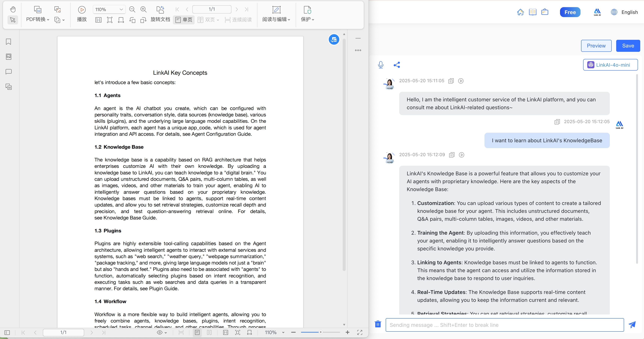Click the Free plan button
644x339 pixels.
coord(570,12)
